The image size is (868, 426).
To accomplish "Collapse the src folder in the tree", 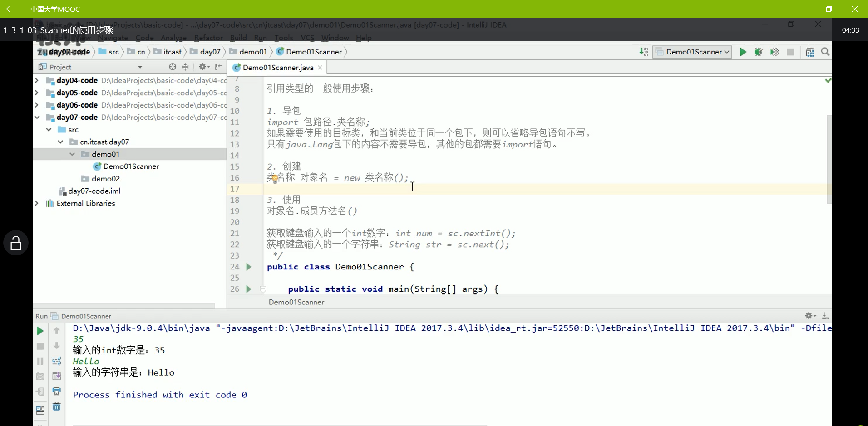I will coord(49,129).
